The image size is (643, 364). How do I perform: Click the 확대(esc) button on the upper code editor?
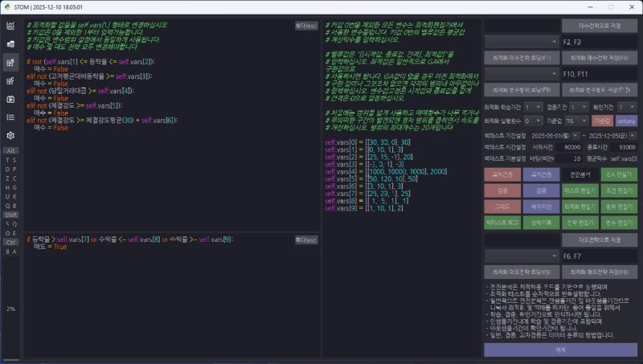[x=306, y=26]
